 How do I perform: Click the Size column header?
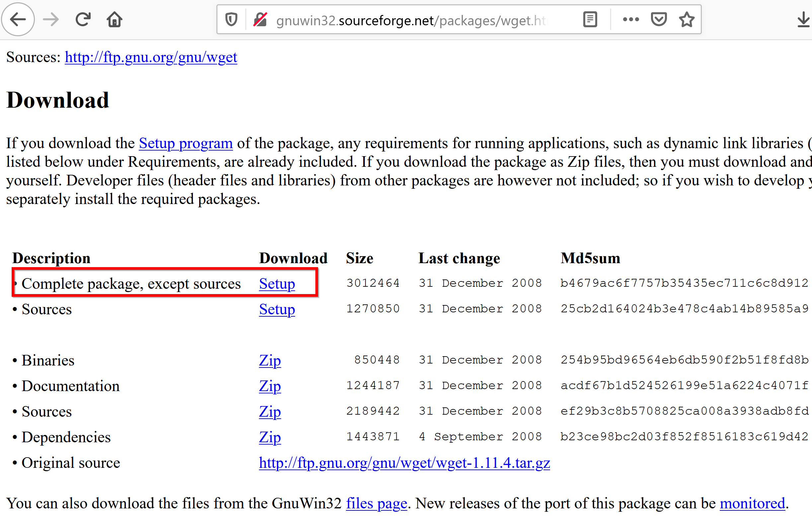(360, 258)
